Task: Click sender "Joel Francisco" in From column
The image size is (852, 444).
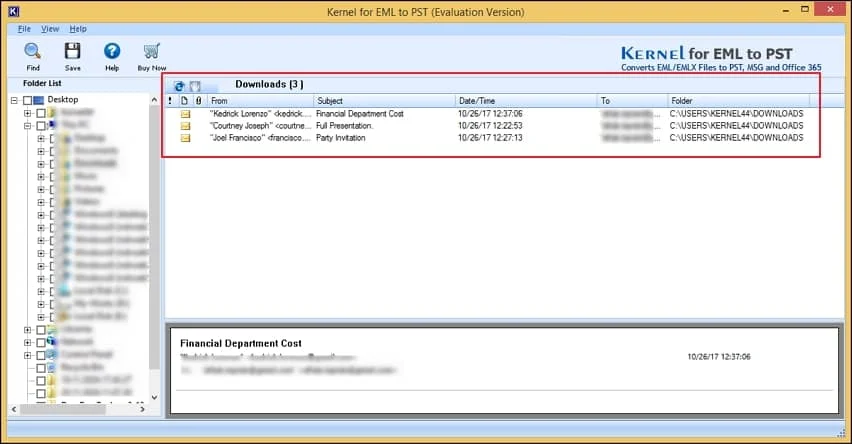Action: pyautogui.click(x=261, y=137)
